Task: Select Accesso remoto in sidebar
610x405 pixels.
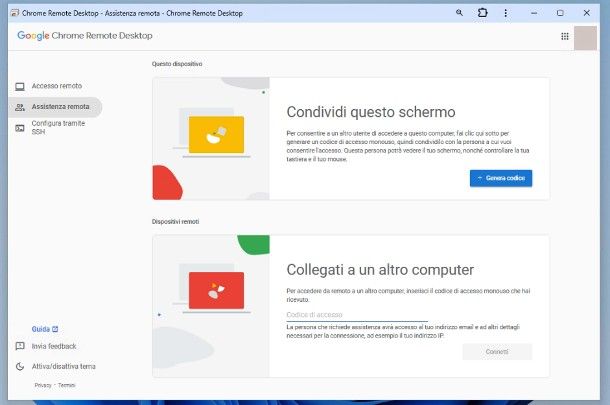Action: click(x=56, y=86)
